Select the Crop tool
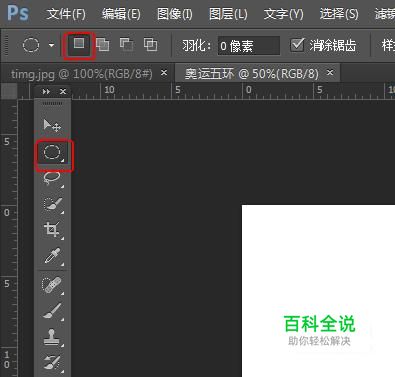Viewport: 395px width, 377px height. pos(52,229)
